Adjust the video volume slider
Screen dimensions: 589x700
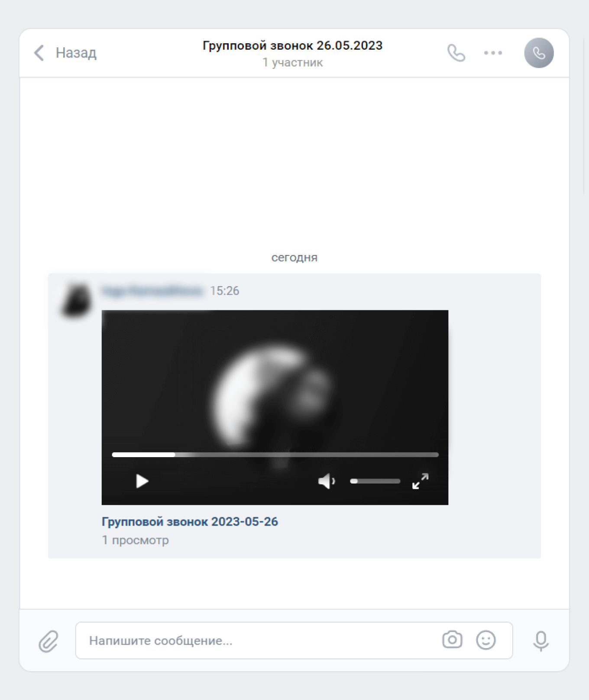point(375,481)
